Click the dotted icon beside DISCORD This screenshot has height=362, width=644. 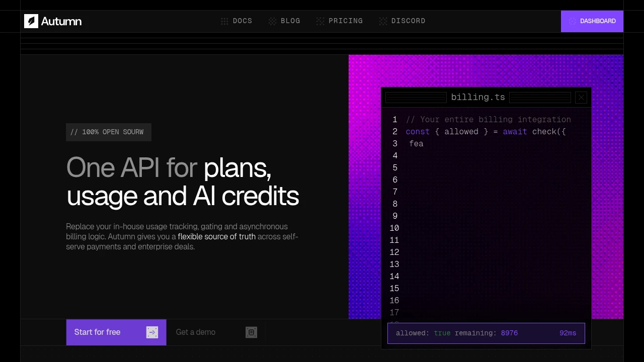pyautogui.click(x=383, y=21)
